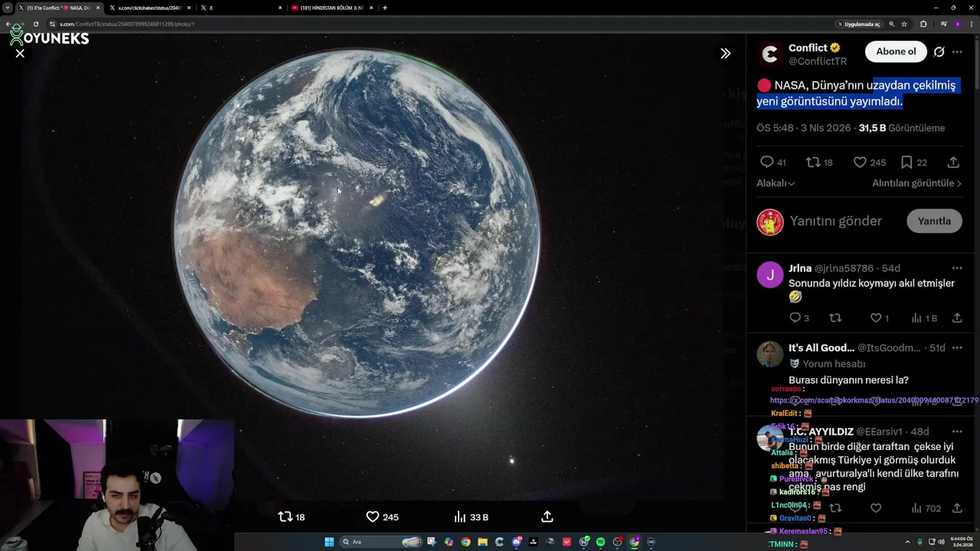Click the Uygulamada aç button in the address bar

pos(858,24)
